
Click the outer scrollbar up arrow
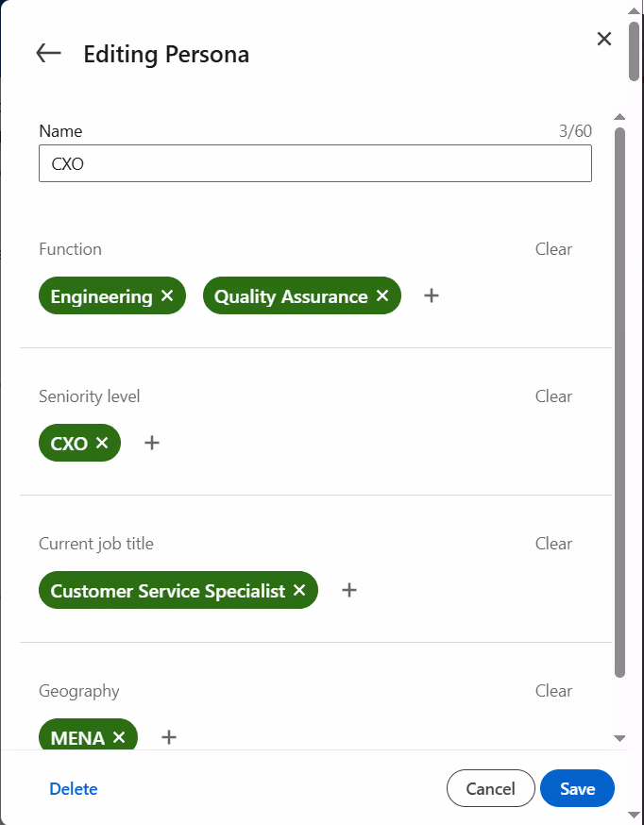634,11
